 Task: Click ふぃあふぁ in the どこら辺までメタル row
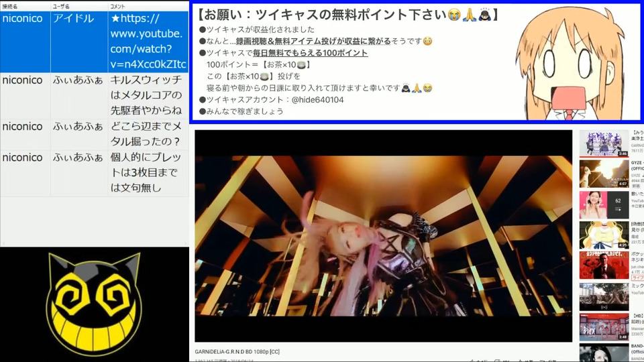(x=78, y=127)
